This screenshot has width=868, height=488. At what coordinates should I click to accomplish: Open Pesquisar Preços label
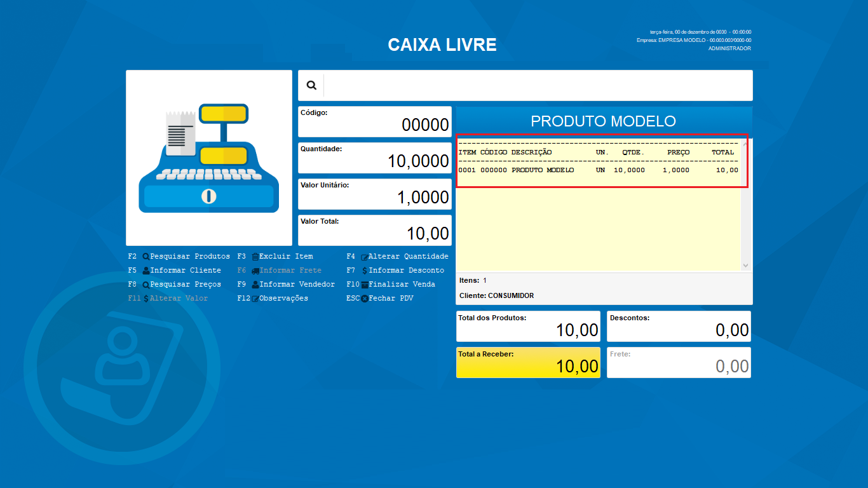coord(186,285)
